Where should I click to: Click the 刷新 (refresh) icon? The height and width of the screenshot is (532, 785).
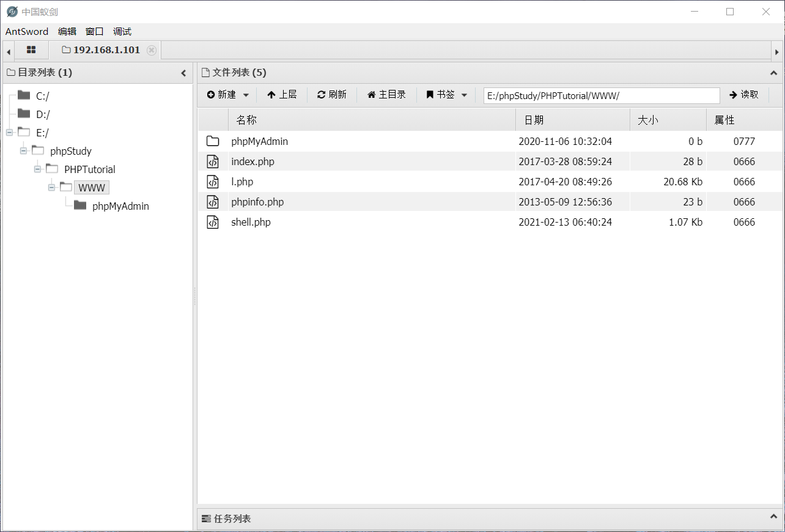(x=320, y=94)
